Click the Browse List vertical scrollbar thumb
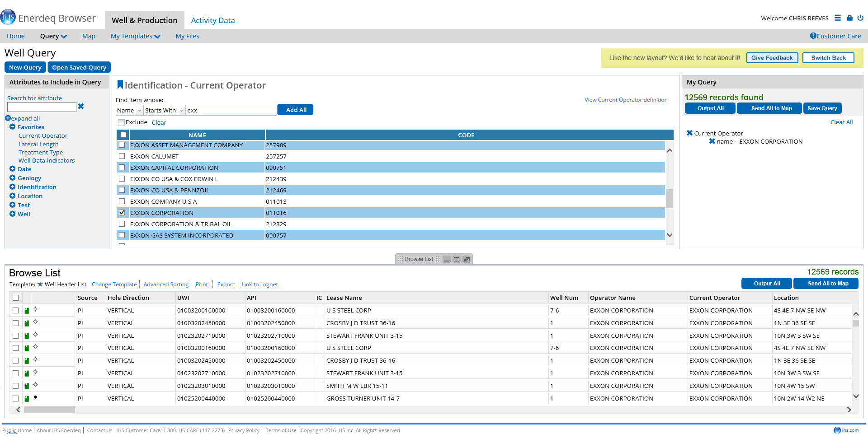Screen dimensions: 868x443 point(855,323)
